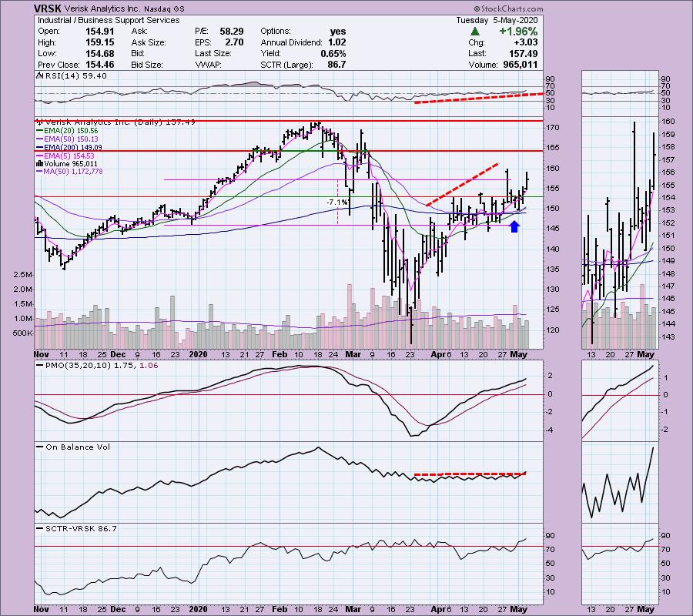Click the EMA(50) 150.13 legend entry

pos(71,139)
